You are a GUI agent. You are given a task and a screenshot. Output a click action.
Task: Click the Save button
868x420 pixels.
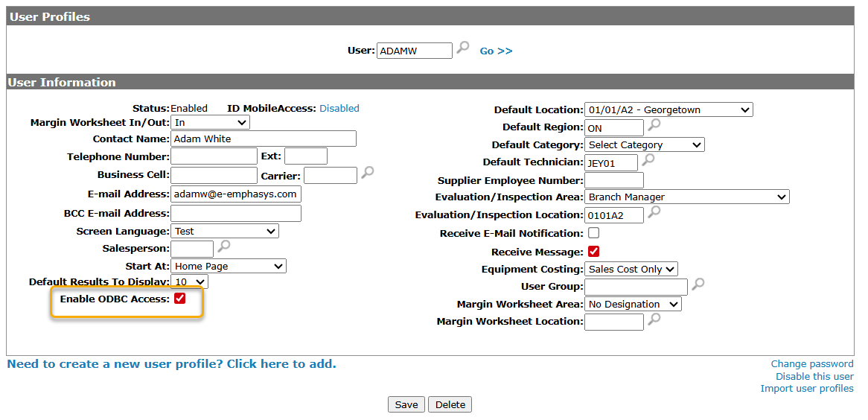pyautogui.click(x=406, y=404)
